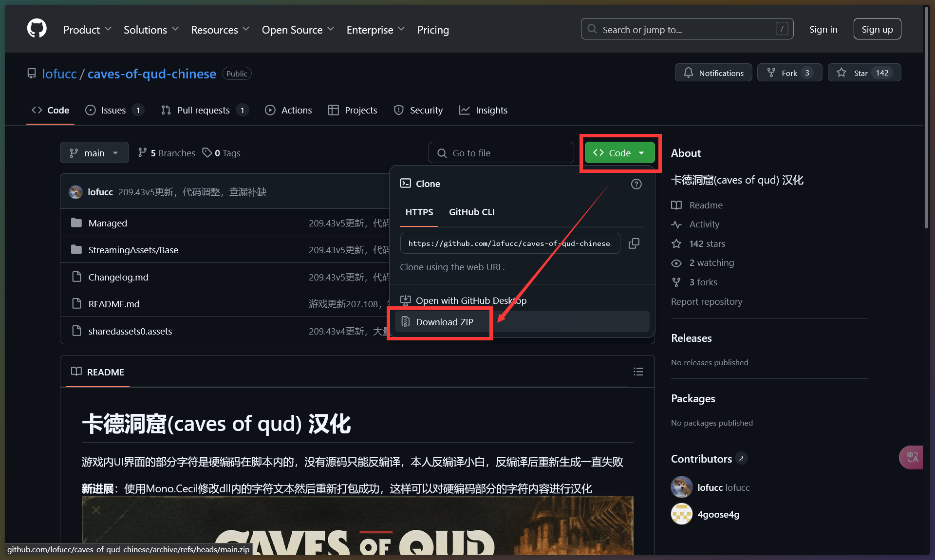Screen dimensions: 935x560
Task: Fork this repository
Action: point(789,73)
